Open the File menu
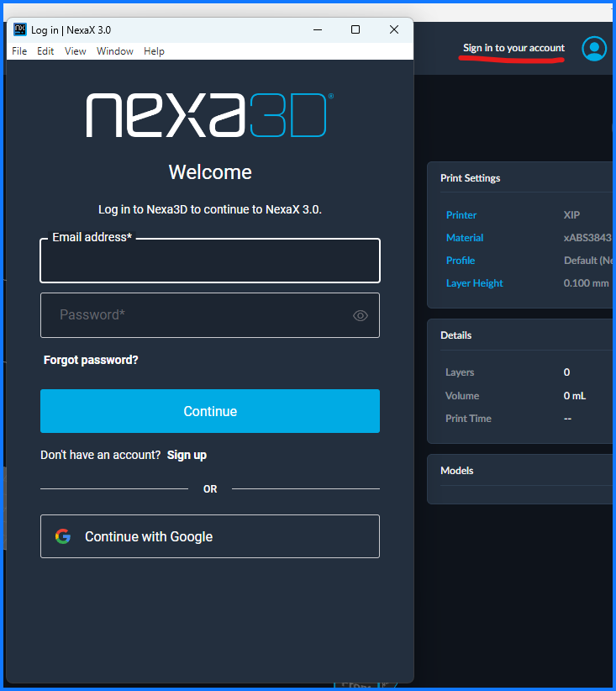Image resolution: width=616 pixels, height=691 pixels. point(19,51)
